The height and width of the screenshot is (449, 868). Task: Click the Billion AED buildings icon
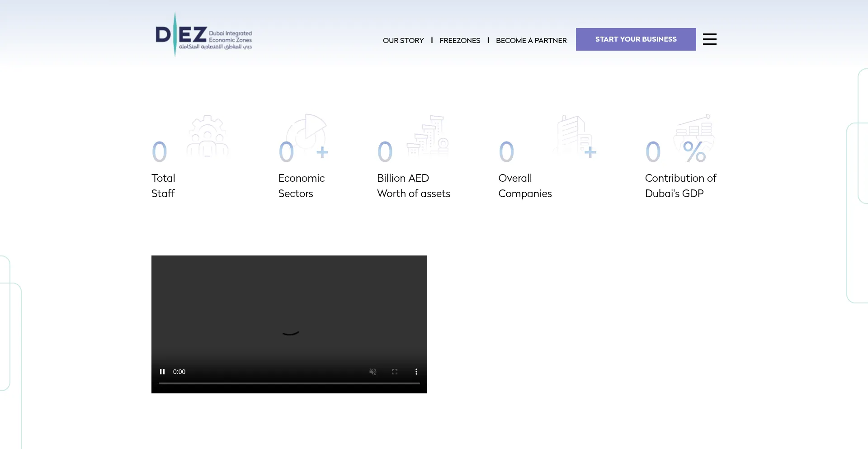(428, 135)
